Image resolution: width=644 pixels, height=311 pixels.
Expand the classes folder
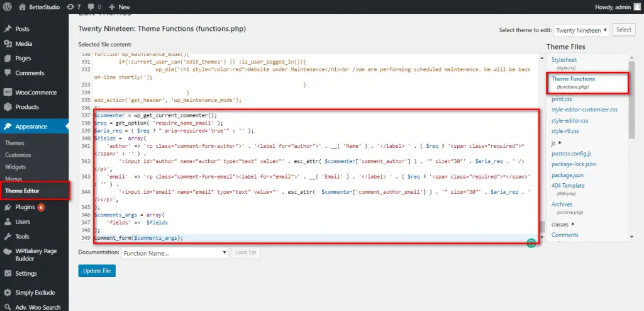563,224
